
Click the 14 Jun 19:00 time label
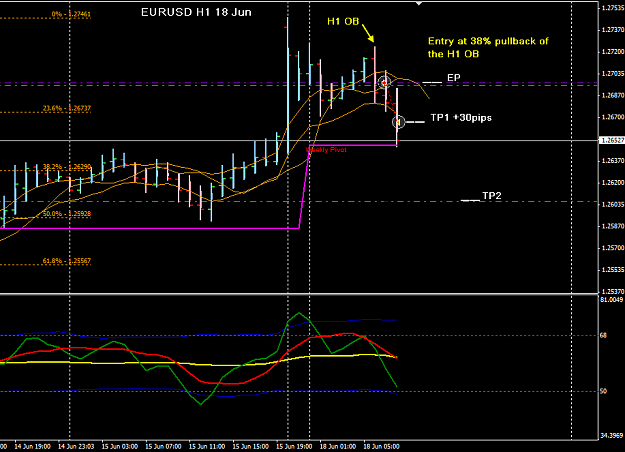33,446
